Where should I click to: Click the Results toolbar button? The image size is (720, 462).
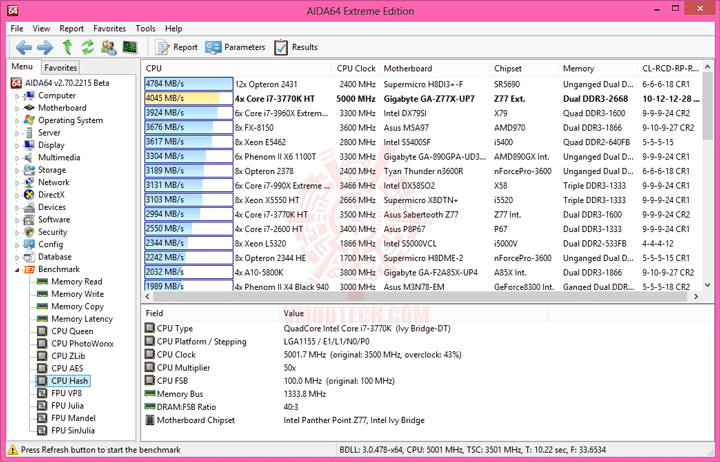296,47
